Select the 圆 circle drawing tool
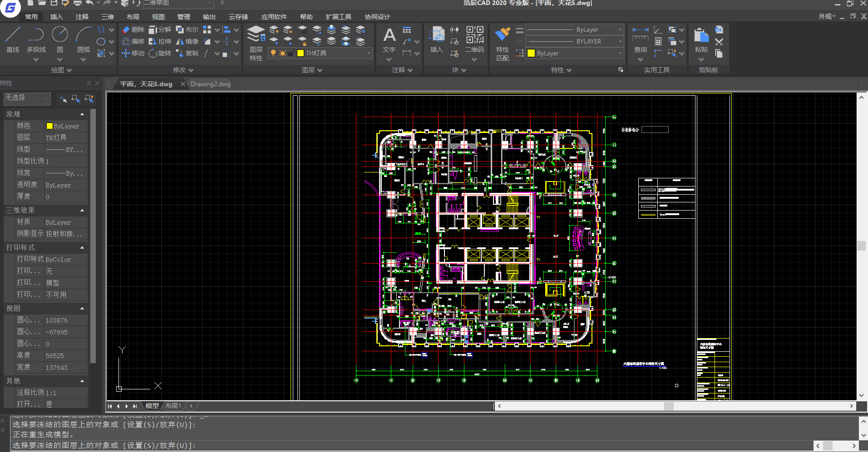 click(x=60, y=39)
